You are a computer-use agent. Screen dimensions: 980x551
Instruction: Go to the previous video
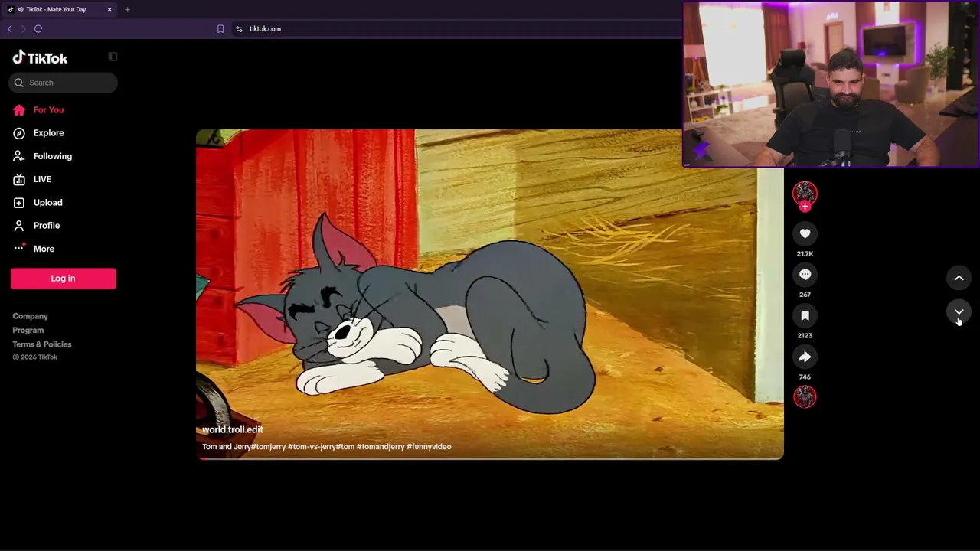[959, 278]
